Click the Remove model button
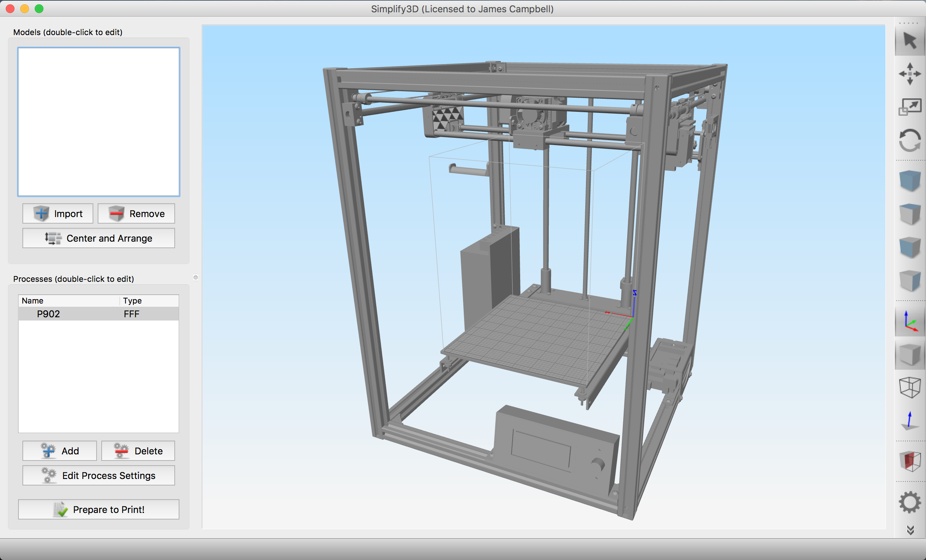Screen dimensions: 926x560 (x=136, y=213)
